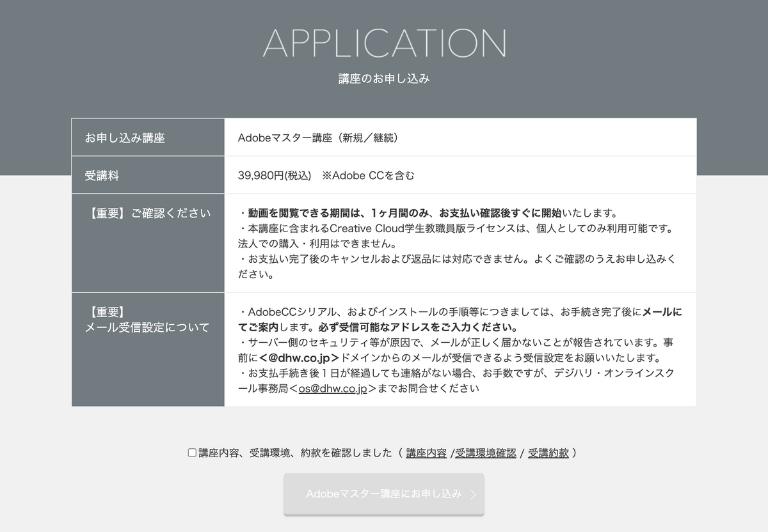Click the 39,980円(税込) price text
This screenshot has width=768, height=532.
pos(275,175)
